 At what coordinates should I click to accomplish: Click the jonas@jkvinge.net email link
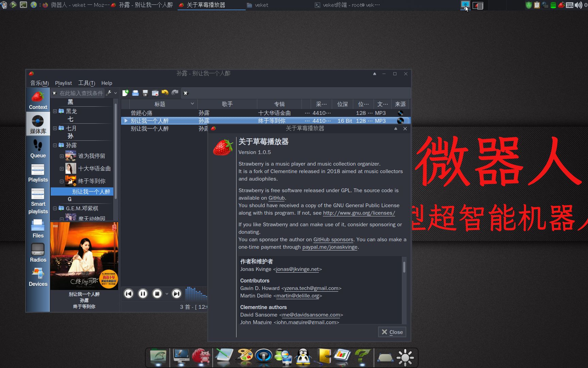(297, 269)
